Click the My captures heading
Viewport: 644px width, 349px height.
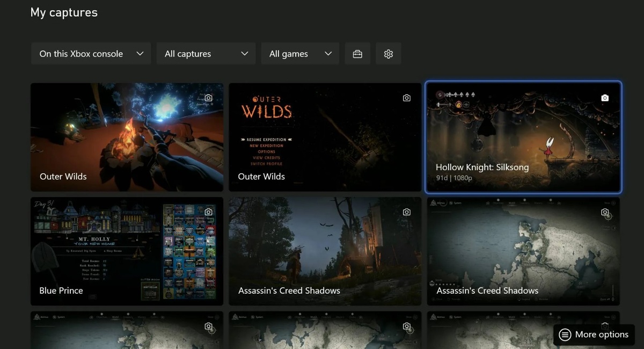coord(64,12)
